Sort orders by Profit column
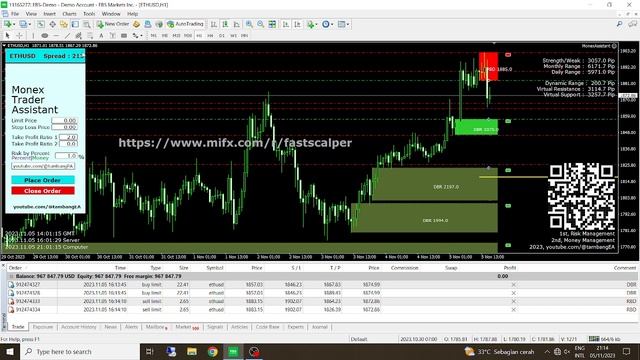The image size is (640, 360). point(509,268)
